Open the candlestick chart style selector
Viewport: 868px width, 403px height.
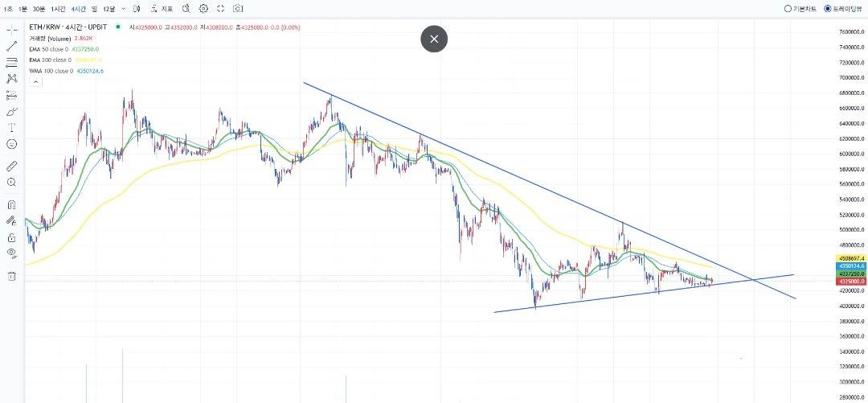coord(137,8)
